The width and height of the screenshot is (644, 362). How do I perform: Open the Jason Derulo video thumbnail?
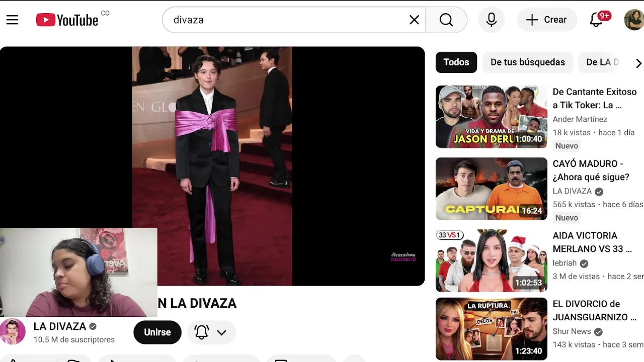(491, 117)
